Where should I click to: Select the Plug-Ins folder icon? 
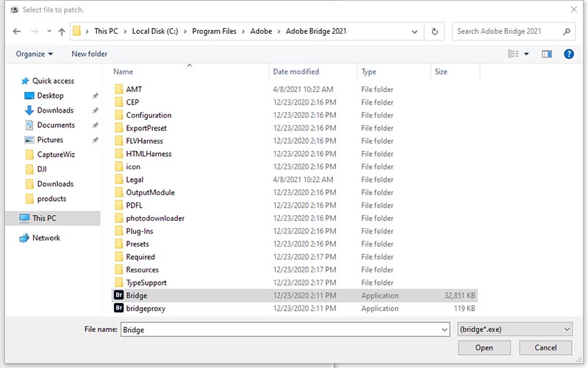tap(119, 231)
